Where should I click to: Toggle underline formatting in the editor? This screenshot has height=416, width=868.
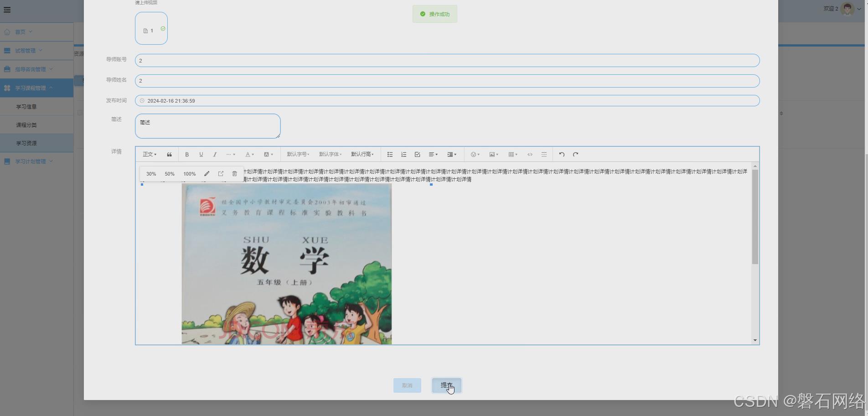(x=201, y=155)
